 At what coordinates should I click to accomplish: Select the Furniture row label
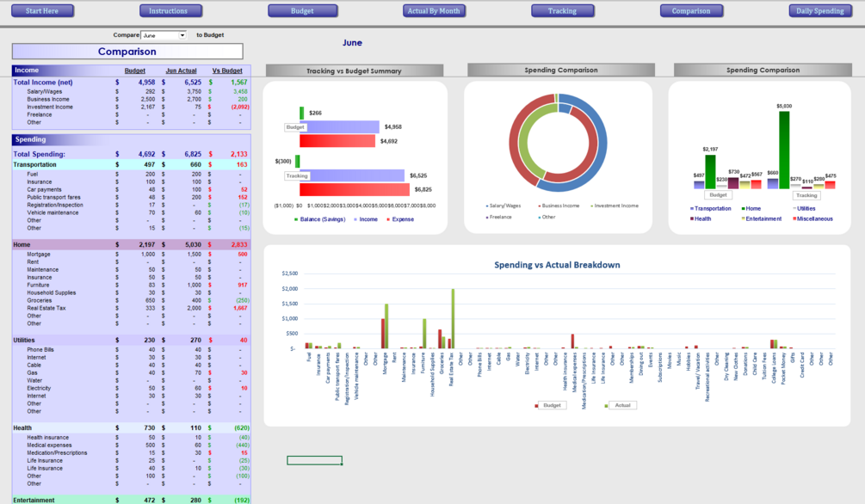pyautogui.click(x=38, y=285)
